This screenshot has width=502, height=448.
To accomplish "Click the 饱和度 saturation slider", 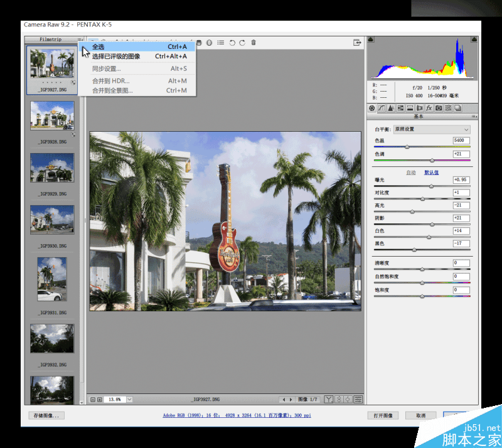I will (422, 297).
